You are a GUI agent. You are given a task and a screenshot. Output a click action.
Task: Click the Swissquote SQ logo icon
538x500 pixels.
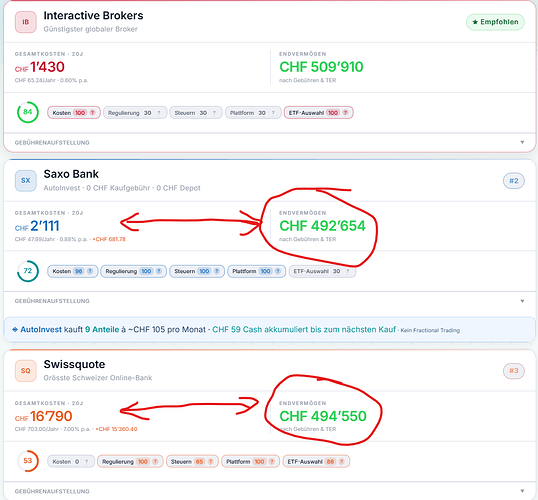(25, 371)
